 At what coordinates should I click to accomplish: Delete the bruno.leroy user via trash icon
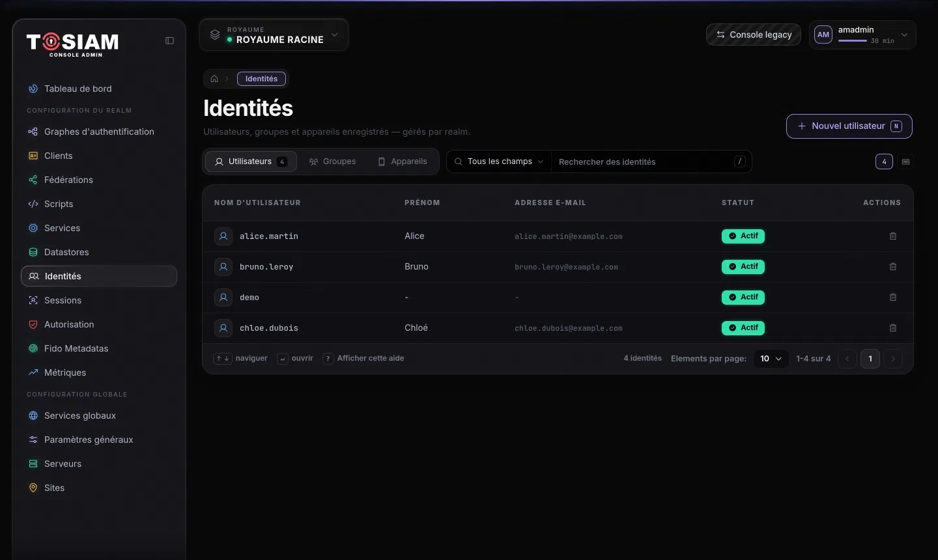893,267
